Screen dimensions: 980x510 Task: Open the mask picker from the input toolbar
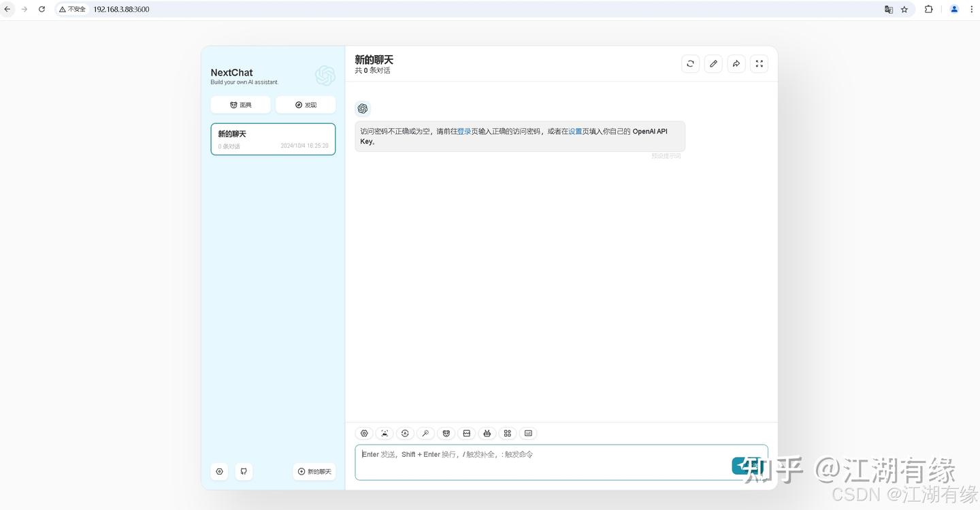(446, 433)
